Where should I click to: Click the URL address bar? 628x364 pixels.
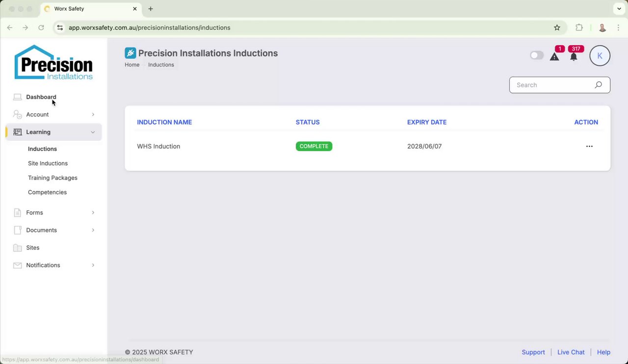[x=309, y=27]
